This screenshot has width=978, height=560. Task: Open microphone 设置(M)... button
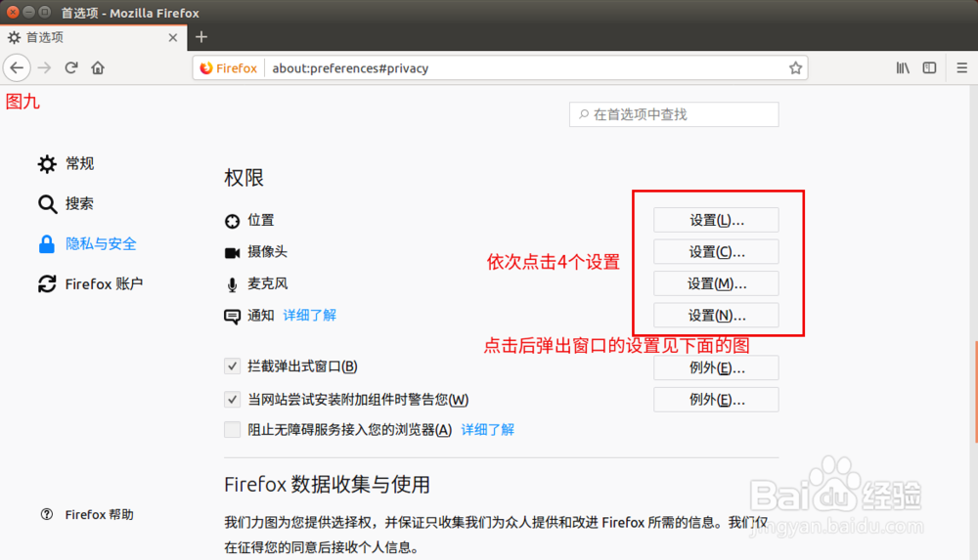tap(716, 283)
